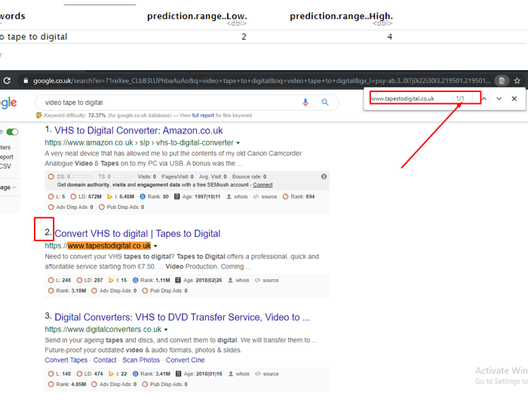Start voice search with the microphone icon
This screenshot has height=420, width=528.
(x=305, y=103)
